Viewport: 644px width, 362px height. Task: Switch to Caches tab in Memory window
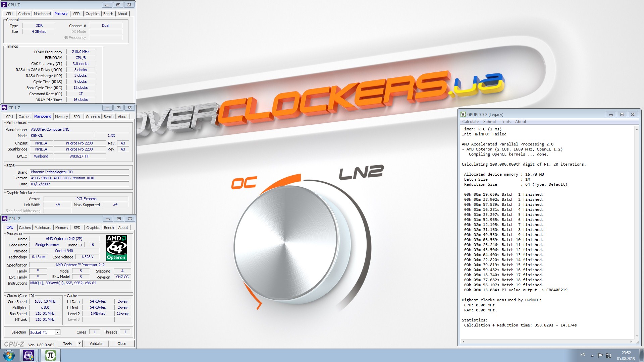click(x=24, y=14)
